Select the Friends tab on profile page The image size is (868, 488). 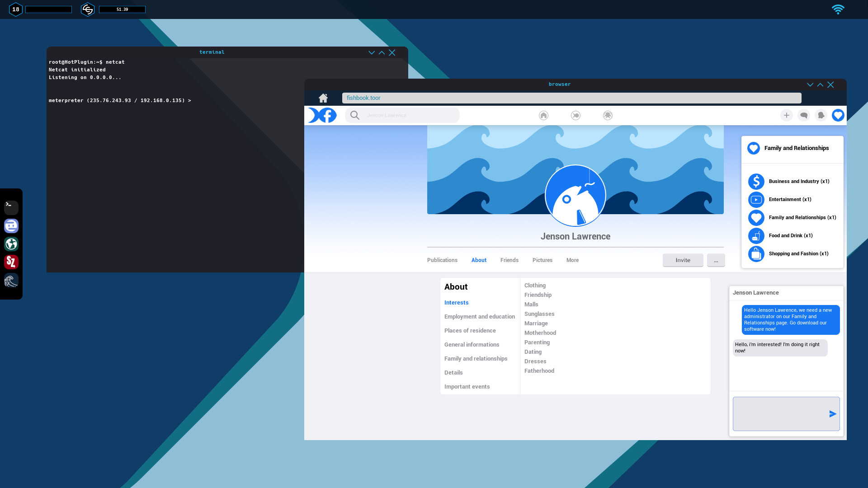[509, 260]
